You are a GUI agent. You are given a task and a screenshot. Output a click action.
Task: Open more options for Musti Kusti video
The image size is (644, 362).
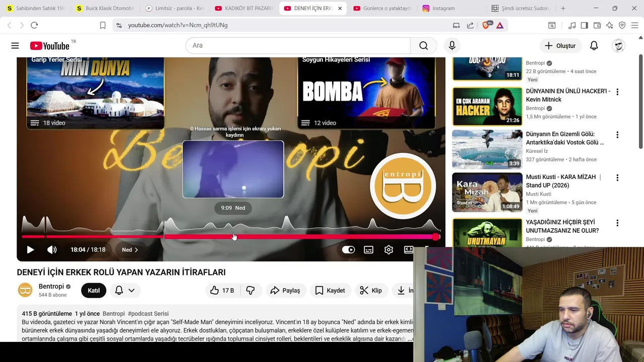pyautogui.click(x=617, y=177)
